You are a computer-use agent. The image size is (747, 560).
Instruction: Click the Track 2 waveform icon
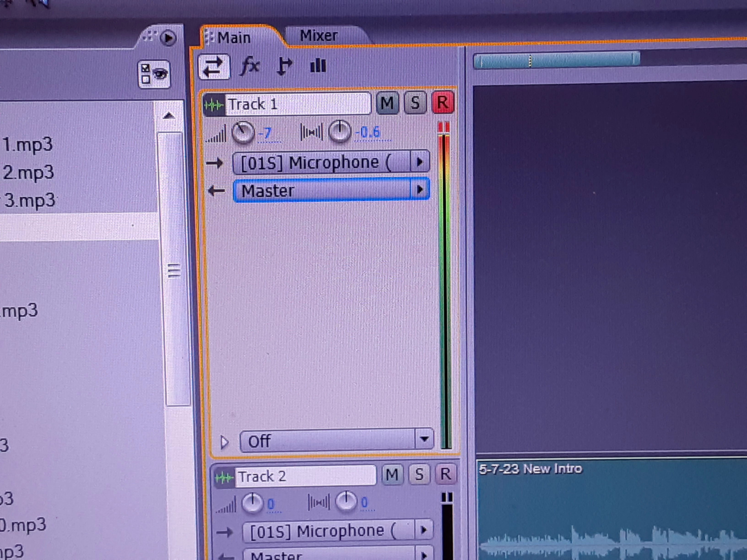tap(224, 478)
